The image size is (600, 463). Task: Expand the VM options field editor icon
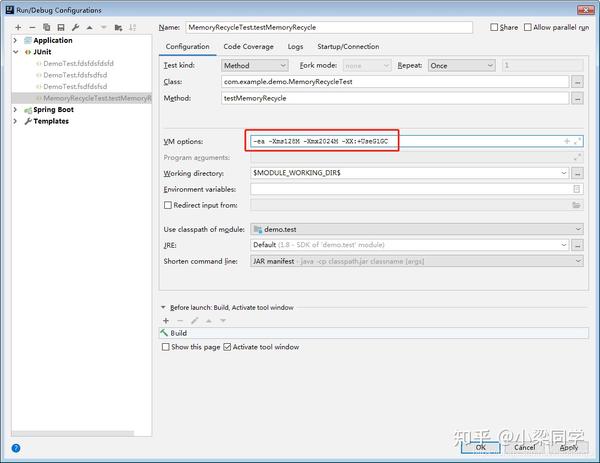point(578,141)
